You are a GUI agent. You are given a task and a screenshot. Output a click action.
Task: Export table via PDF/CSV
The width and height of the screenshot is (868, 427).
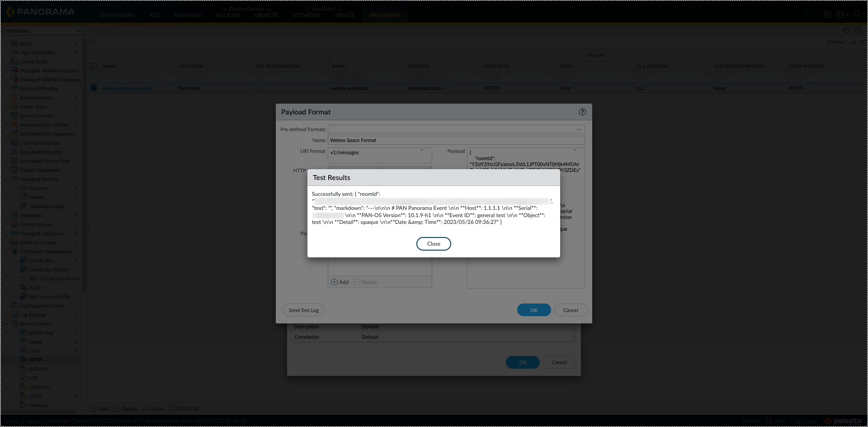(x=184, y=409)
